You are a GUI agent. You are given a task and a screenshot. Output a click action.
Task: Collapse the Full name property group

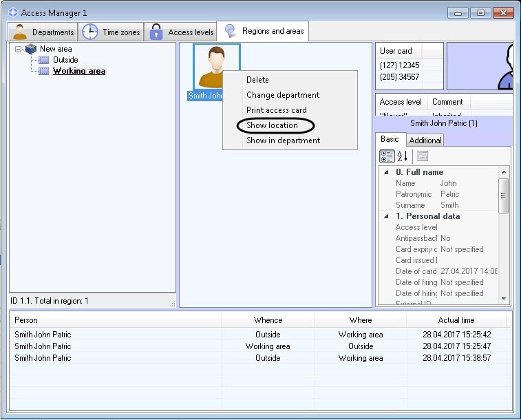tap(385, 172)
